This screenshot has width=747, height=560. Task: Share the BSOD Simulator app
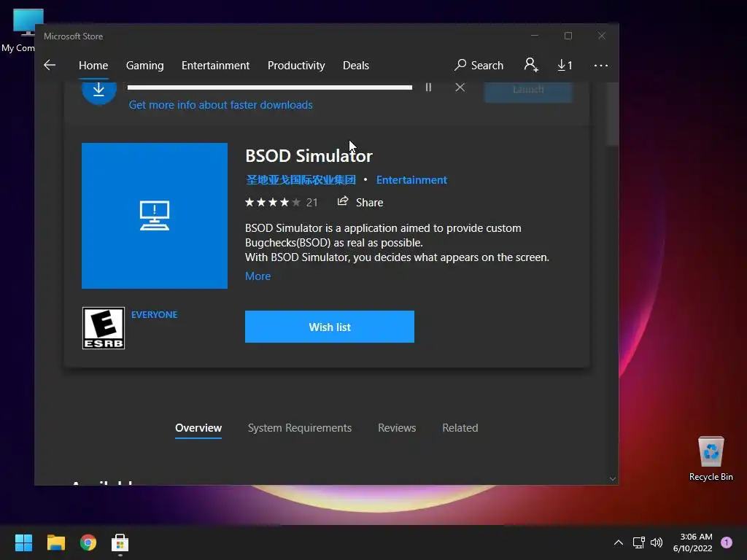360,202
